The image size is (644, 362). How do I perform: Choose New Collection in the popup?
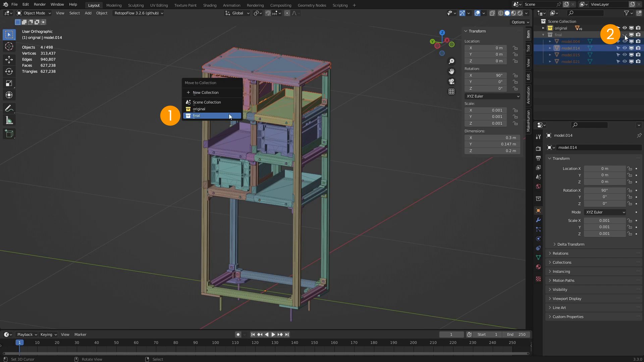pos(206,93)
